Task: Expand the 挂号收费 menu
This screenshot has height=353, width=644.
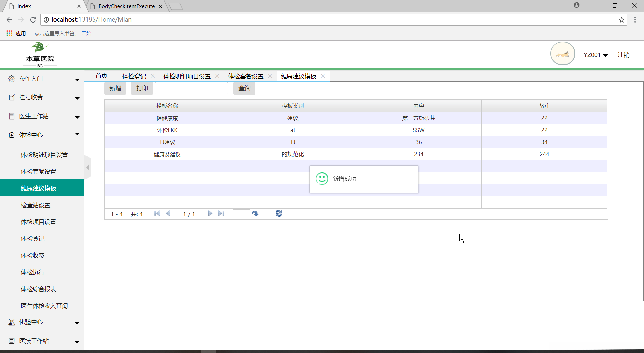Action: (77, 98)
